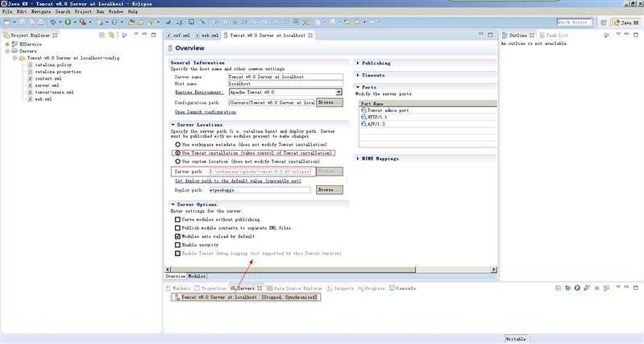The width and height of the screenshot is (644, 344).
Task: Click the green Run button in main toolbar
Action: 68,23
